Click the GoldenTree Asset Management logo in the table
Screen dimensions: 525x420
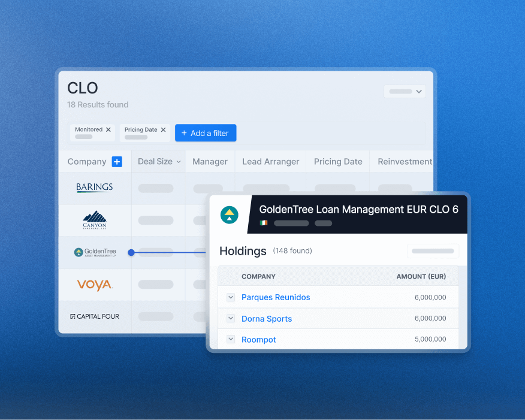[95, 252]
